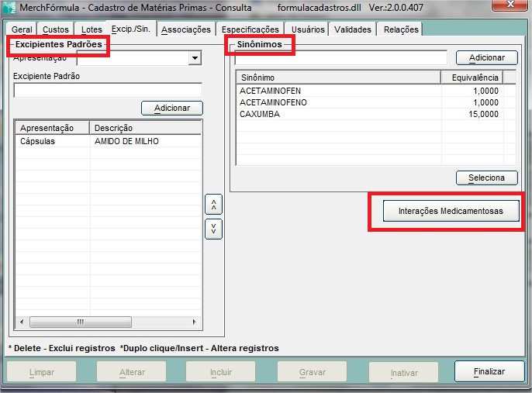Click the excipient list horizontal scrollbar

pos(107,322)
